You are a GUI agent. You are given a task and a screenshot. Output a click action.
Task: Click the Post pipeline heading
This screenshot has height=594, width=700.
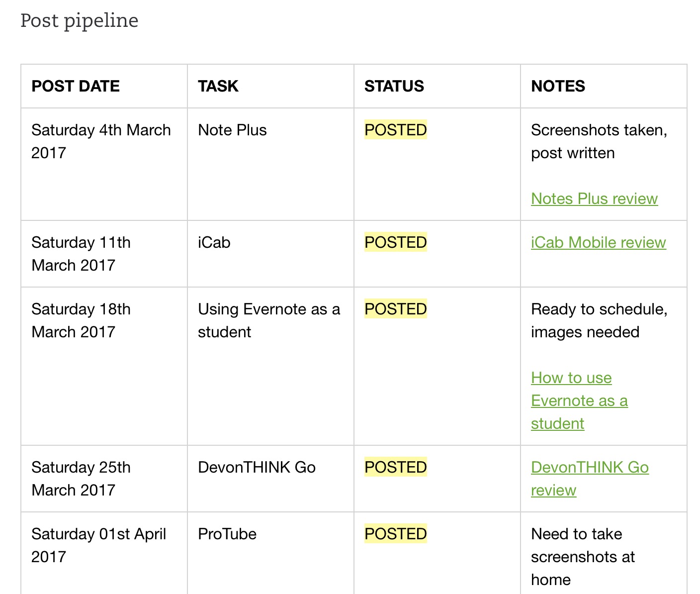(x=80, y=20)
